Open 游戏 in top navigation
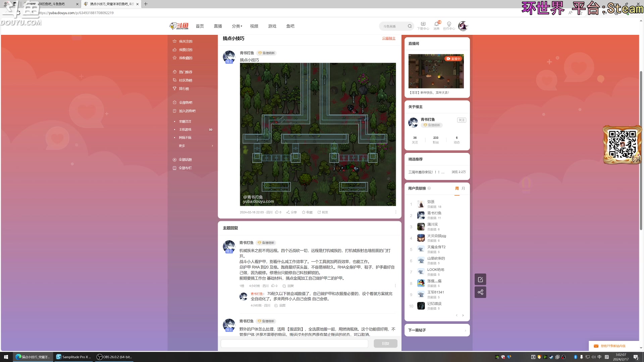Viewport: 644px width, 362px height. (272, 26)
